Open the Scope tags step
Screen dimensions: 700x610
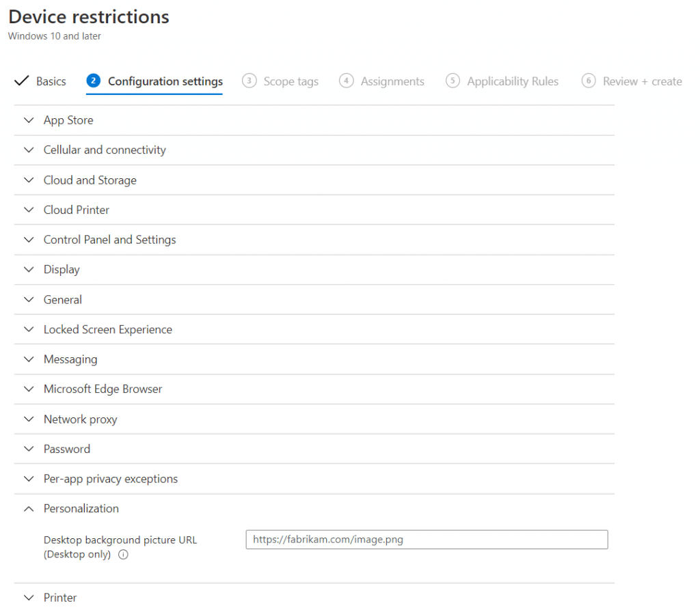coord(291,81)
